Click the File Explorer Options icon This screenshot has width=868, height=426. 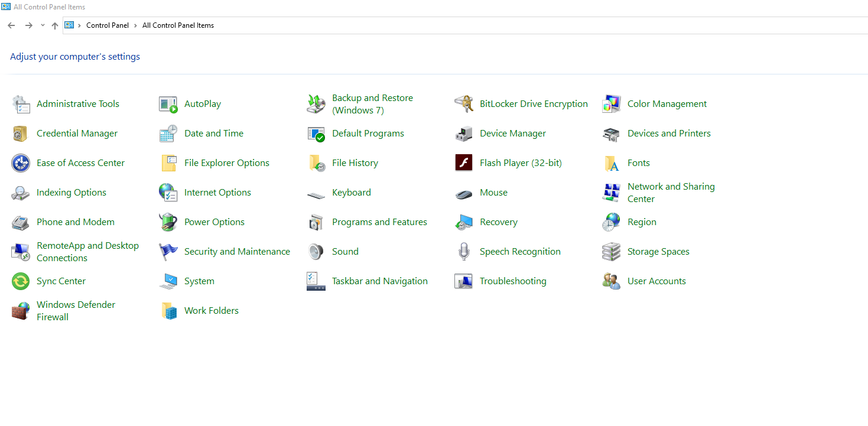[x=168, y=163]
